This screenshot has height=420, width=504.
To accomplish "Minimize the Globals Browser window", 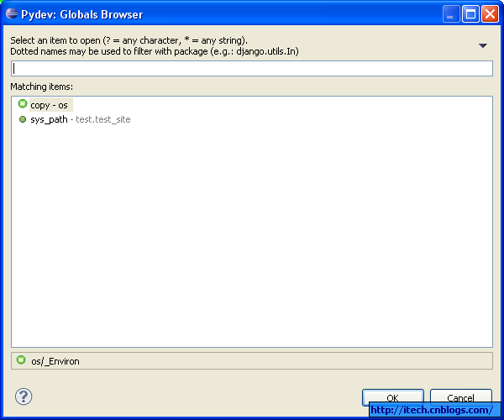I will tap(450, 14).
